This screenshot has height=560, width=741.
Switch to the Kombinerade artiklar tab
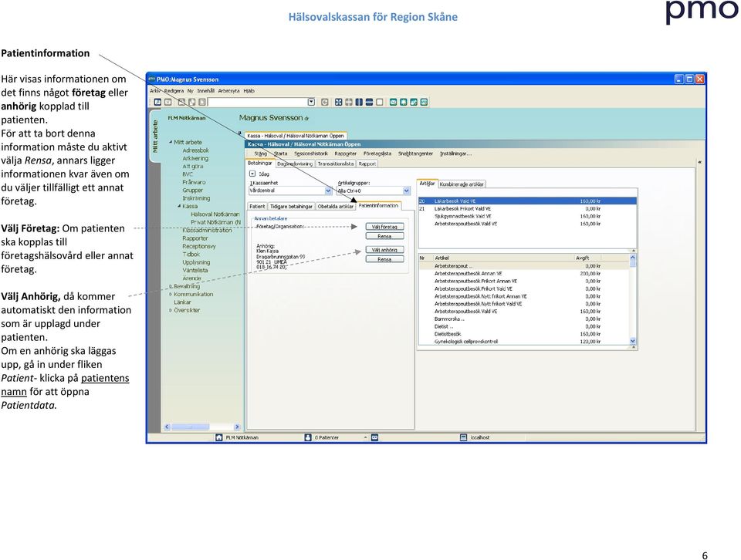(x=462, y=184)
